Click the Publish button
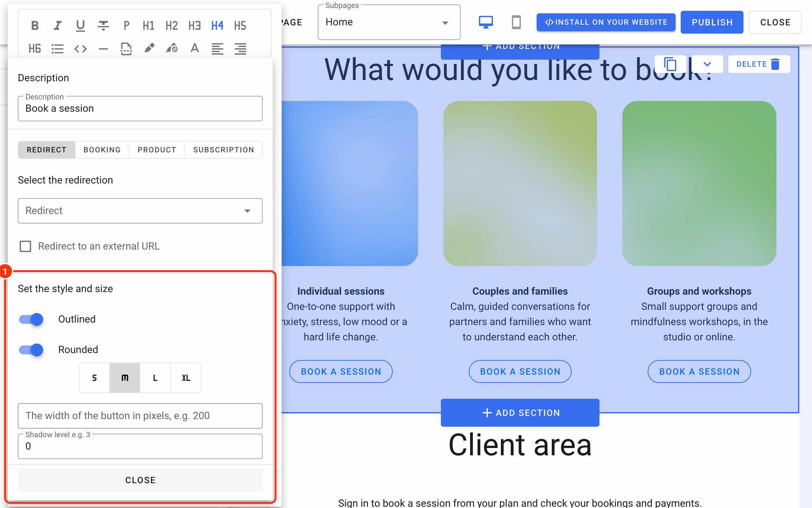This screenshot has width=812, height=508. [x=712, y=23]
